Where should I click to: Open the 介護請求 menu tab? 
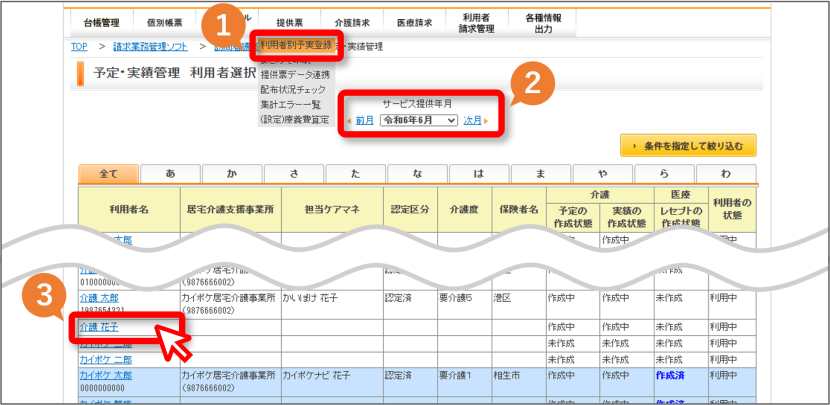point(352,23)
